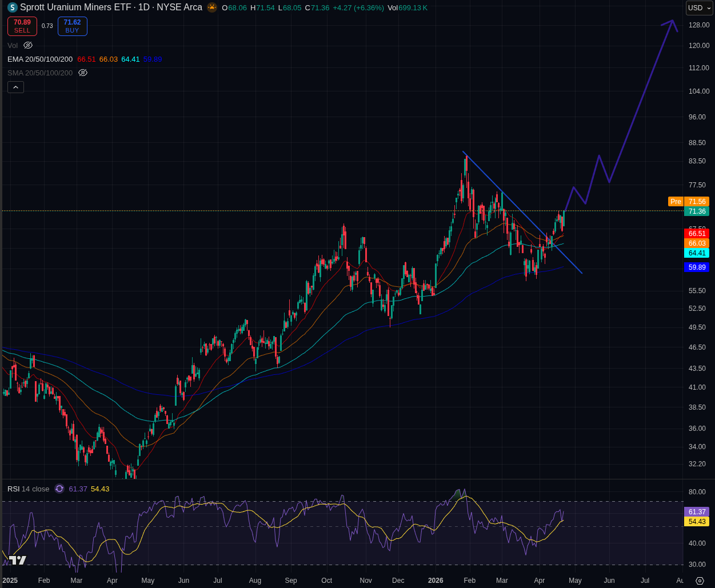Click the low price L68.05

pos(290,7)
